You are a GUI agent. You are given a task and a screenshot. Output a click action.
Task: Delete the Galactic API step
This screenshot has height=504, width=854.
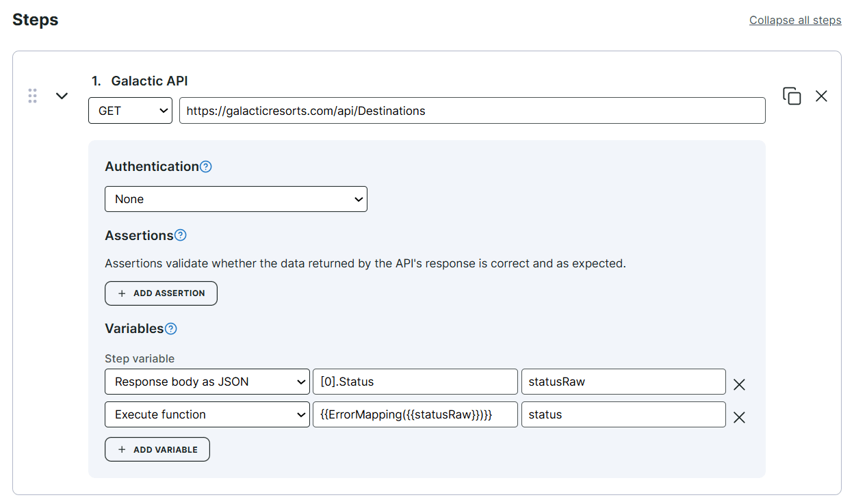pyautogui.click(x=821, y=96)
